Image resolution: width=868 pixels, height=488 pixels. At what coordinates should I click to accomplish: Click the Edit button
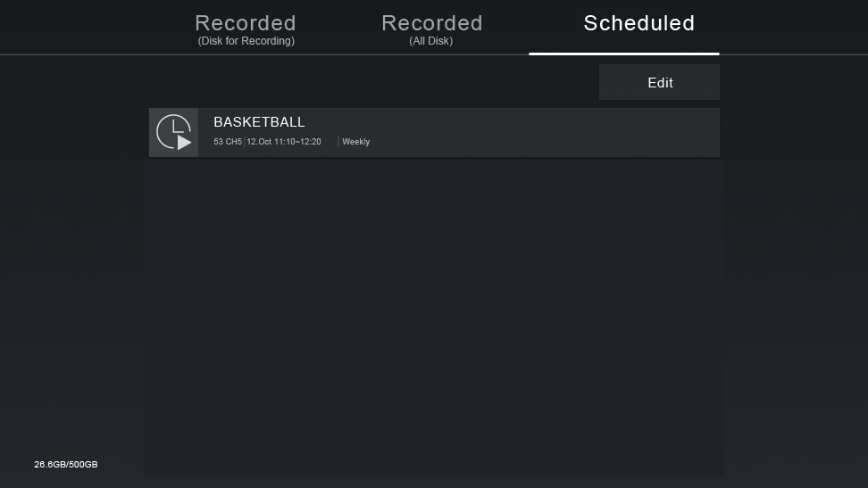point(659,82)
